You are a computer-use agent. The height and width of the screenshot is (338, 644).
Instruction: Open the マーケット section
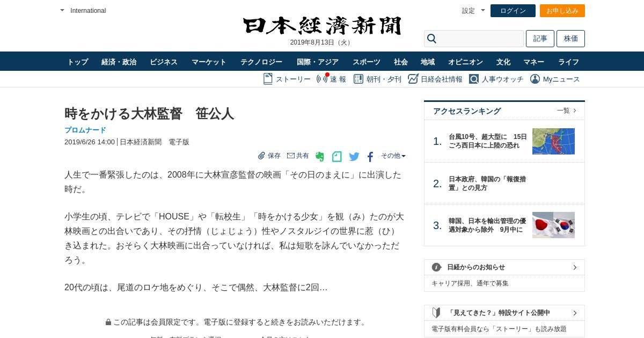tap(209, 62)
